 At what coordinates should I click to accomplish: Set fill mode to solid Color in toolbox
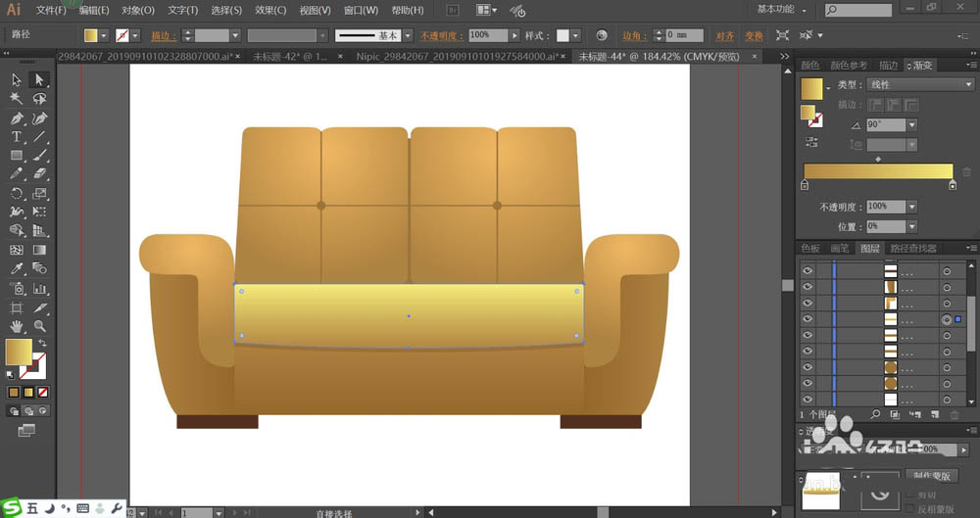click(14, 393)
